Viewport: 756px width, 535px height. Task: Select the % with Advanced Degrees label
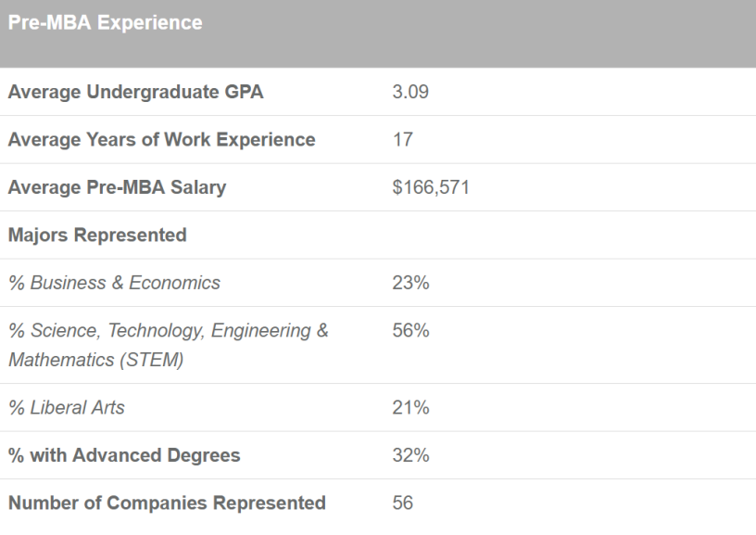click(123, 455)
